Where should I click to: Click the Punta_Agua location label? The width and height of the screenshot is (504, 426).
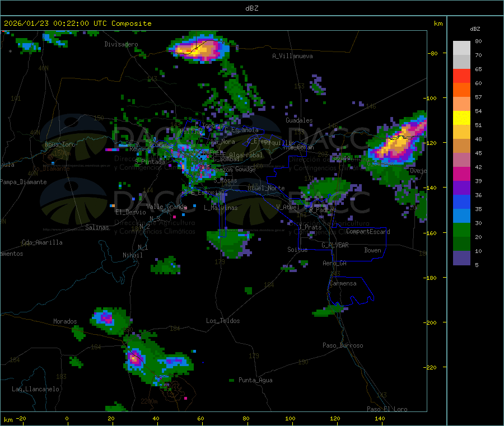coord(255,380)
